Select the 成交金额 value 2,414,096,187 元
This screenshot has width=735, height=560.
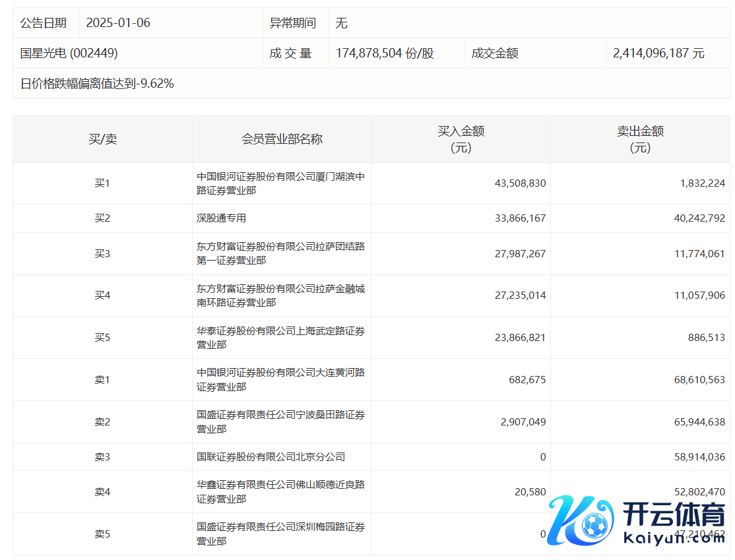tap(658, 53)
